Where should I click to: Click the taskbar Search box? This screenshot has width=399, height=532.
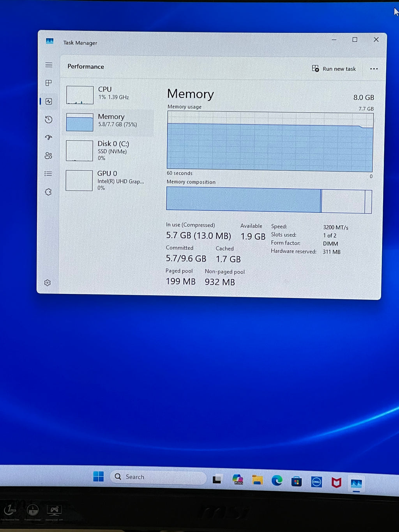pyautogui.click(x=158, y=477)
